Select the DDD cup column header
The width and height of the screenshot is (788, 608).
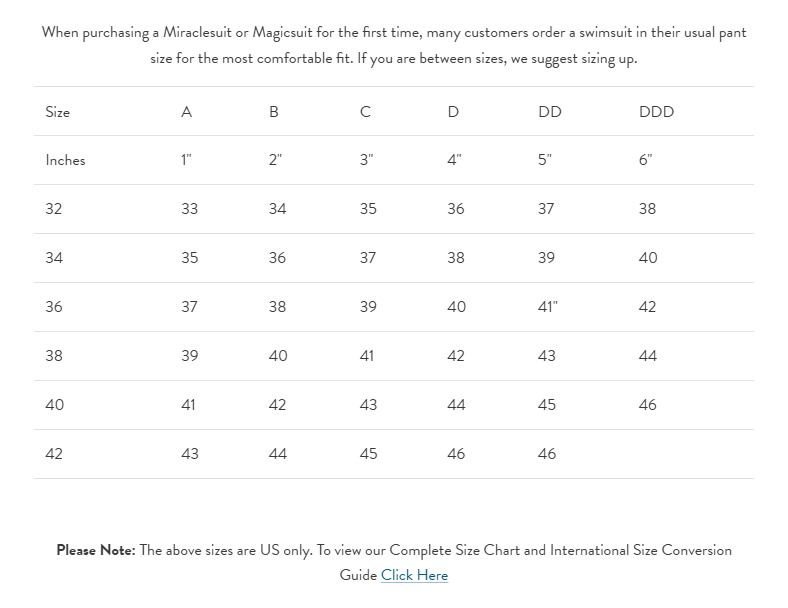(x=656, y=112)
